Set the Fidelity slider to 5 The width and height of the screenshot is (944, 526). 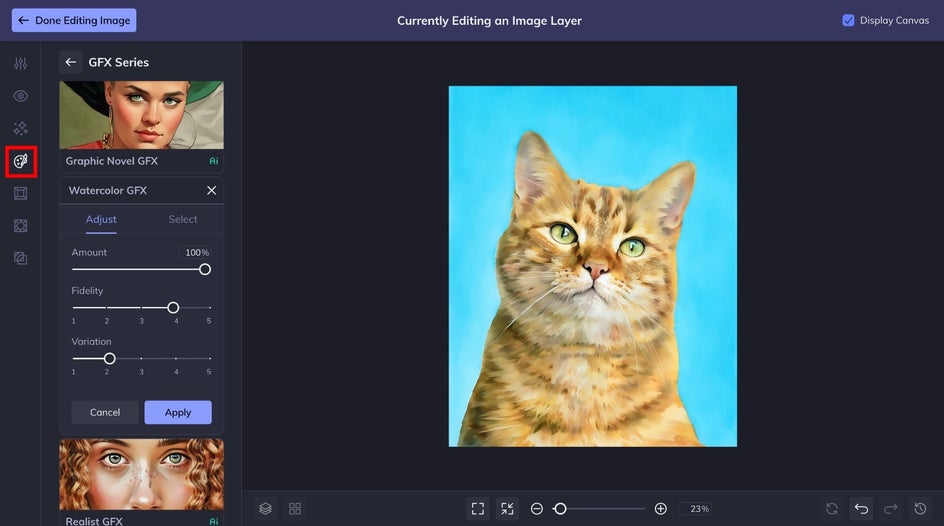pyautogui.click(x=210, y=308)
